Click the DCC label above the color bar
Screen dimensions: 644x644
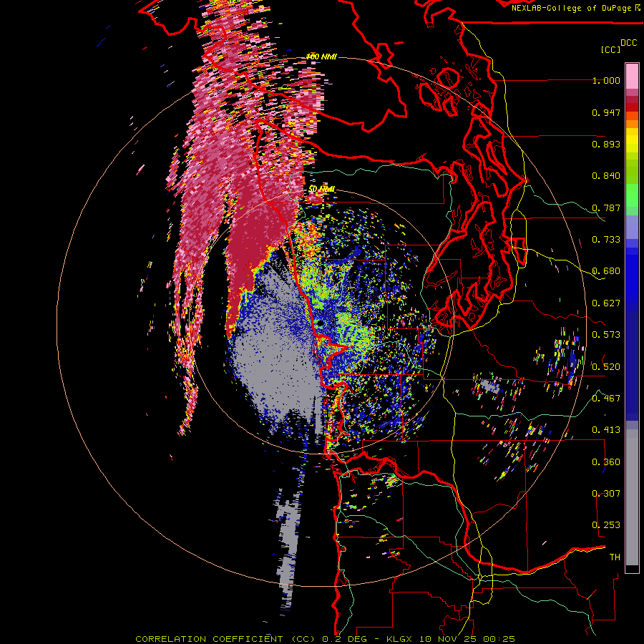628,43
